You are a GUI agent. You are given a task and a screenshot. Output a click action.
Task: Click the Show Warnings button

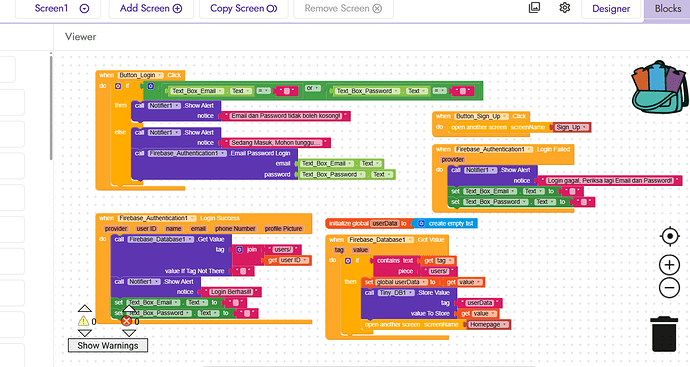click(108, 345)
